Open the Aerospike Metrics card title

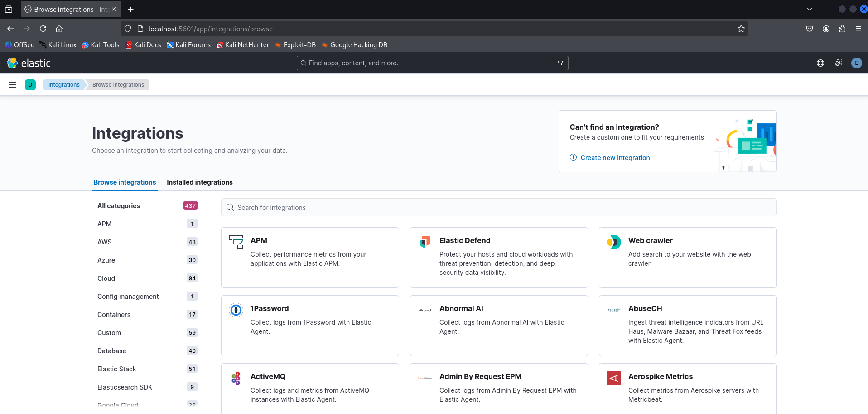click(661, 376)
